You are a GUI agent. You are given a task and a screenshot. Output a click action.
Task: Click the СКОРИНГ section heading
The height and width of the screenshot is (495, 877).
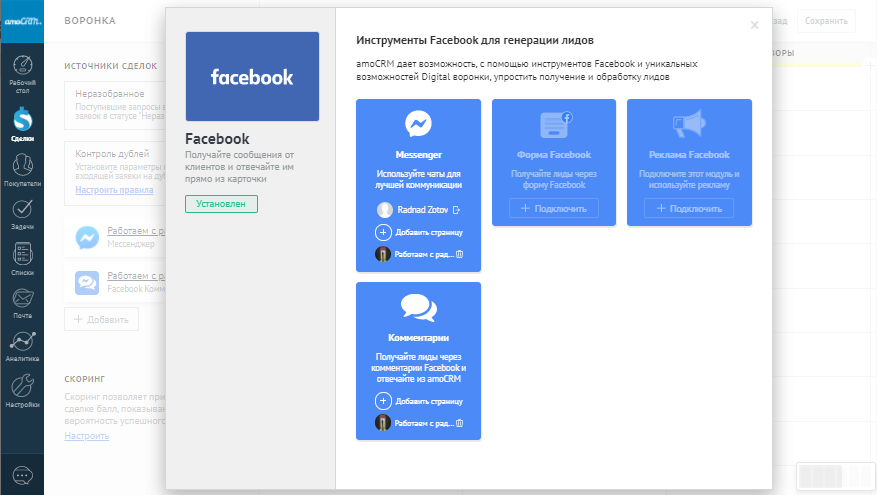84,379
